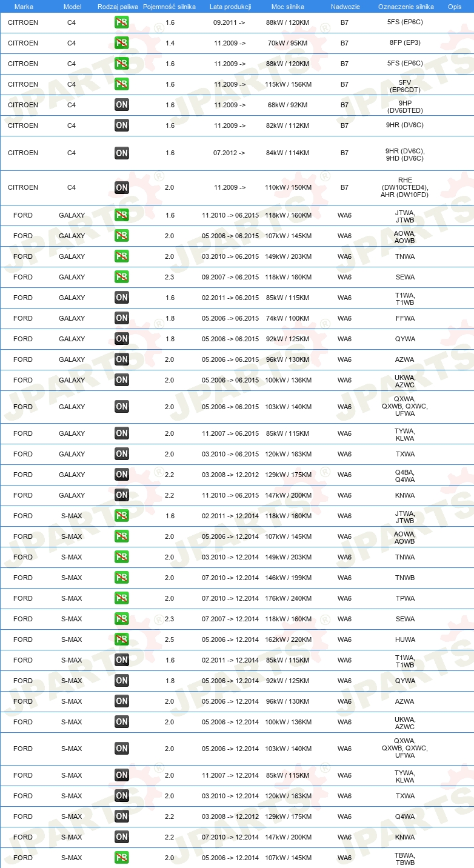474x868 pixels.
Task: Click the Pojemność silnika column header
Action: point(169,7)
